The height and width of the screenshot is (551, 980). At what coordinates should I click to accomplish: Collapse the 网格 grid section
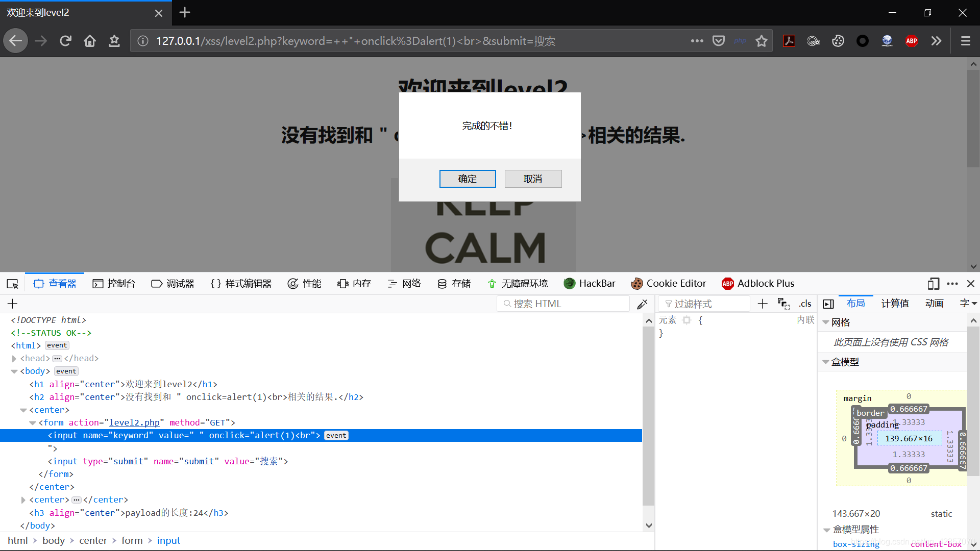point(825,322)
